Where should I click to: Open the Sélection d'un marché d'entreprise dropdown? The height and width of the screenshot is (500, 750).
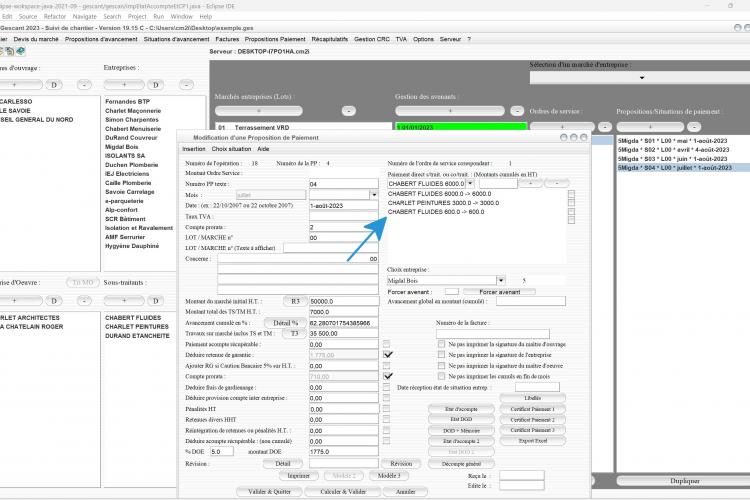pyautogui.click(x=641, y=78)
